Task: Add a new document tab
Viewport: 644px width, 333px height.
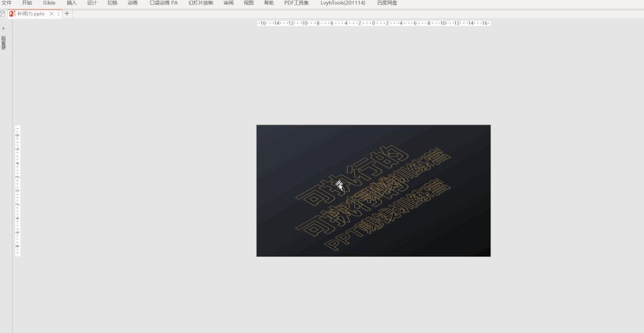Action: coord(67,14)
